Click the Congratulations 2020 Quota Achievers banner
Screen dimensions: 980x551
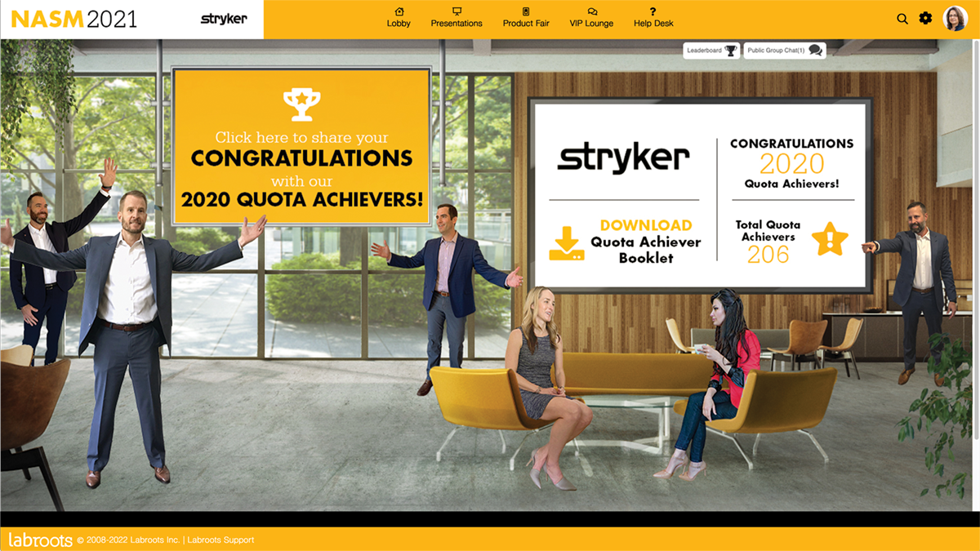click(301, 147)
